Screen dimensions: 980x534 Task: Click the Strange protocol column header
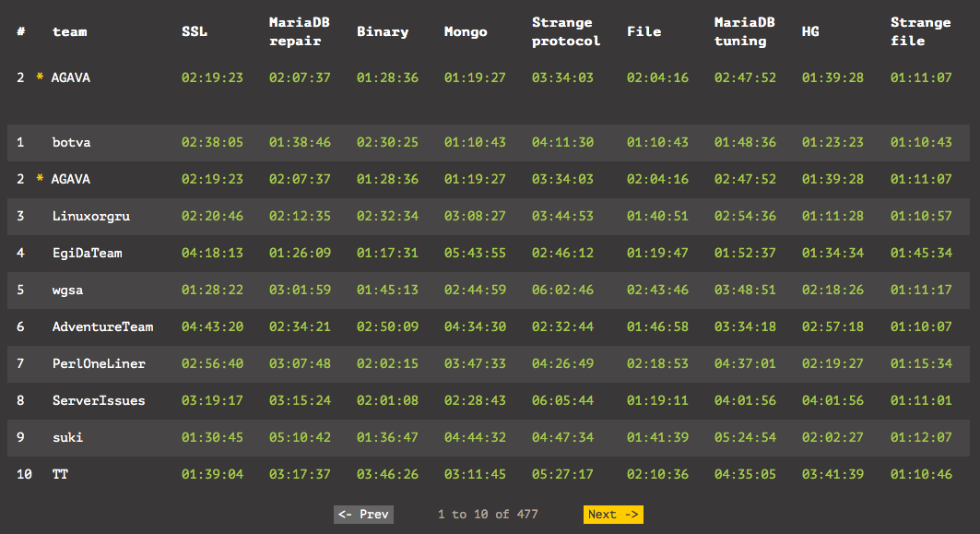[566, 31]
